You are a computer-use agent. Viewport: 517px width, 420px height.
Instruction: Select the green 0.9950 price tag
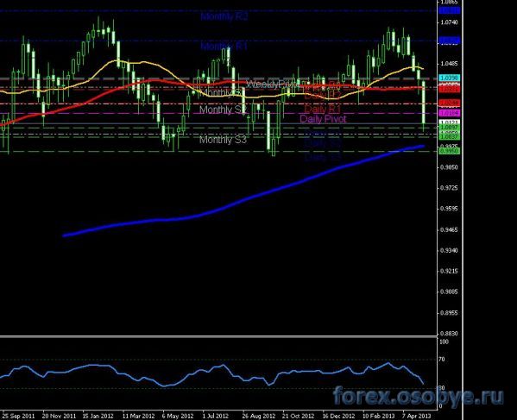pos(449,151)
